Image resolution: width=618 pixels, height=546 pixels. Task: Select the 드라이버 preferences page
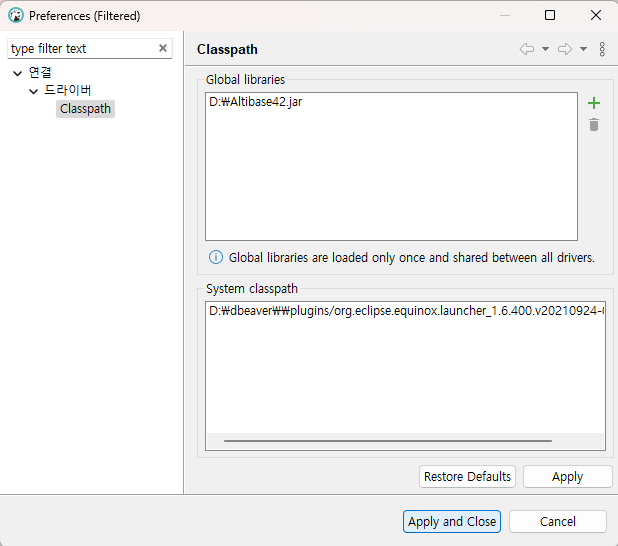tap(68, 91)
